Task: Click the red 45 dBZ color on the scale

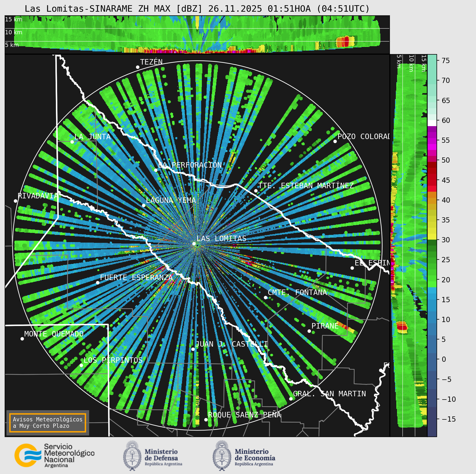Action: tap(432, 180)
